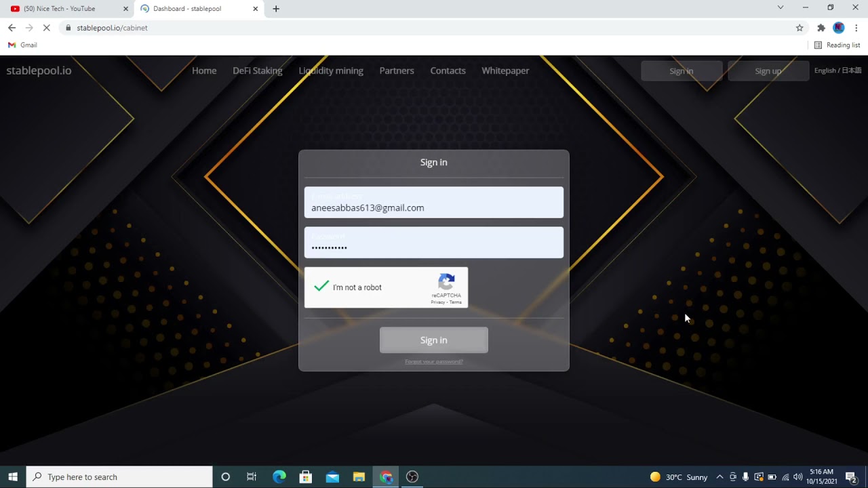Go back using the browser back arrow
Image resolution: width=868 pixels, height=488 pixels.
[12, 28]
